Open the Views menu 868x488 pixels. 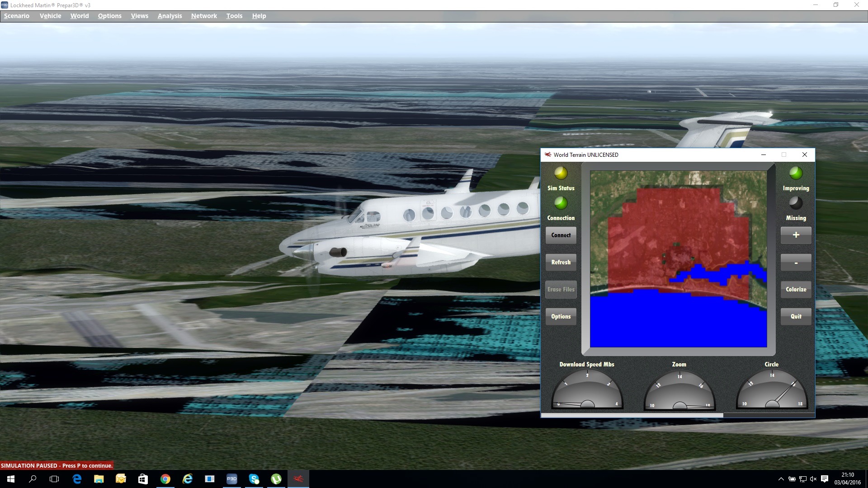tap(140, 16)
